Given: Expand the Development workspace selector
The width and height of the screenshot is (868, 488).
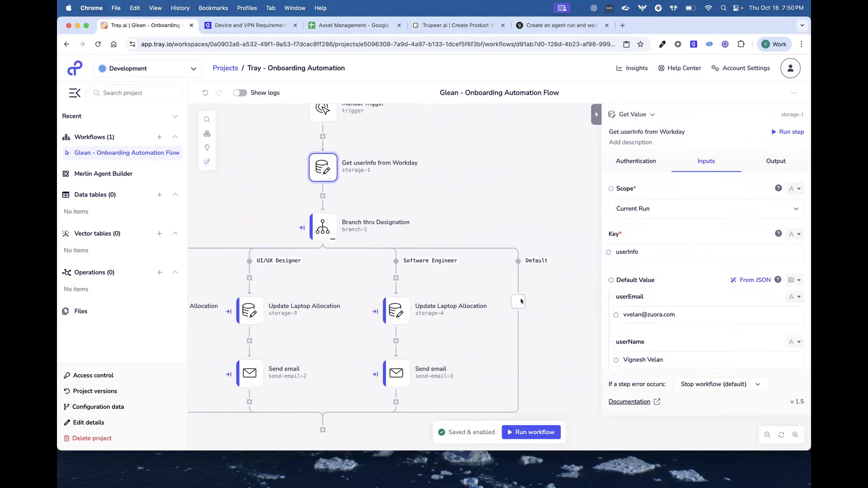Looking at the screenshot, I should (193, 68).
